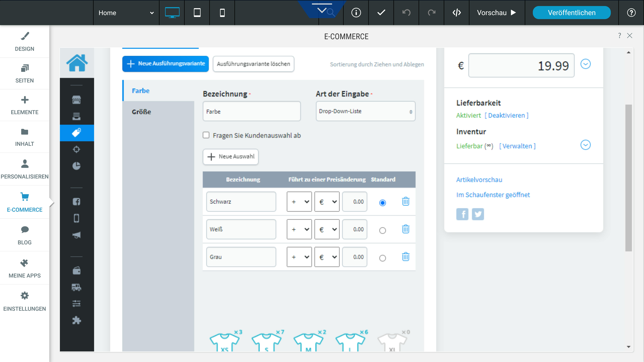Open shipping truck icon in dark sidebar
Screen dimensions: 644x362
[x=76, y=287]
